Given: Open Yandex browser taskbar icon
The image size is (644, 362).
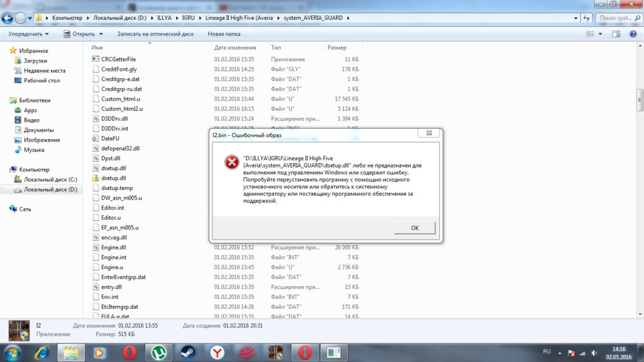Looking at the screenshot, I should (217, 352).
